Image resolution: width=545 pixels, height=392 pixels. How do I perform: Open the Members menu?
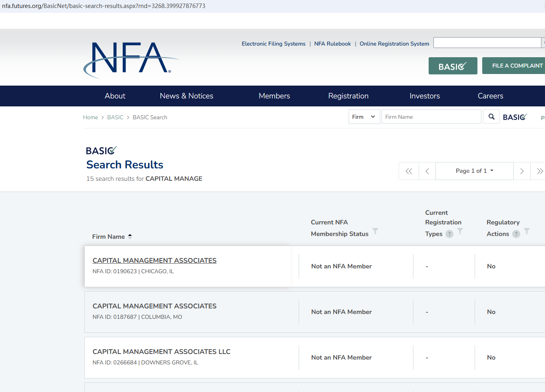[x=274, y=96]
